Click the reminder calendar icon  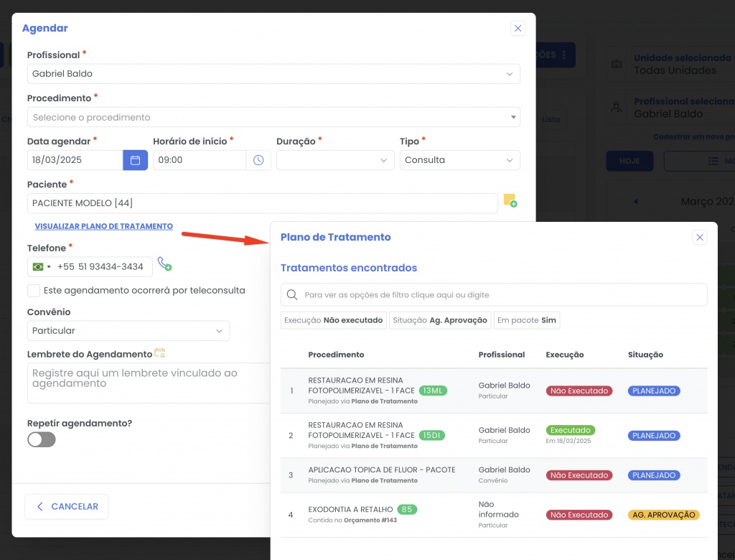click(x=160, y=353)
